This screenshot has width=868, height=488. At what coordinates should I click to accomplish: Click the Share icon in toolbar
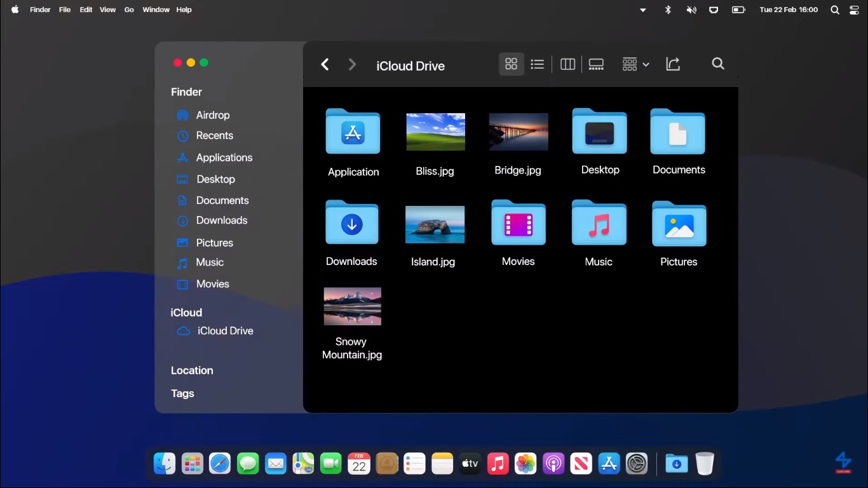673,64
